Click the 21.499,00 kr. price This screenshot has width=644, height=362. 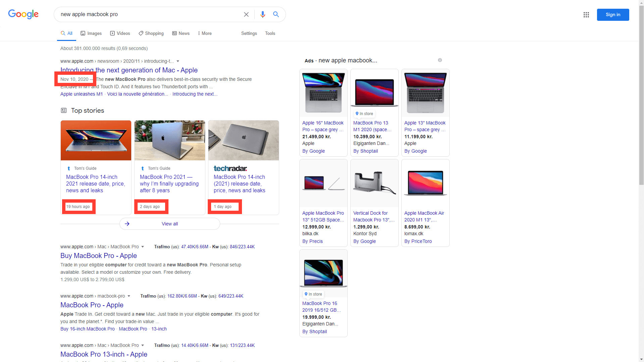pyautogui.click(x=316, y=137)
